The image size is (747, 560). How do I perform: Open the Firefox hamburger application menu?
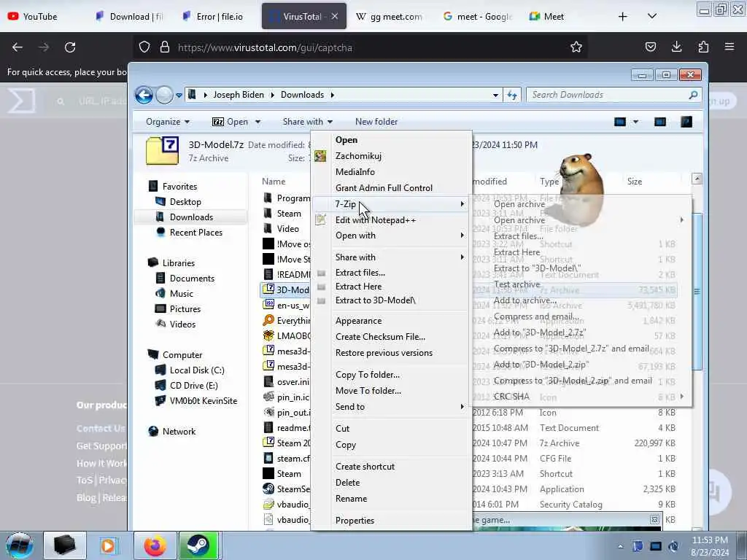[729, 47]
